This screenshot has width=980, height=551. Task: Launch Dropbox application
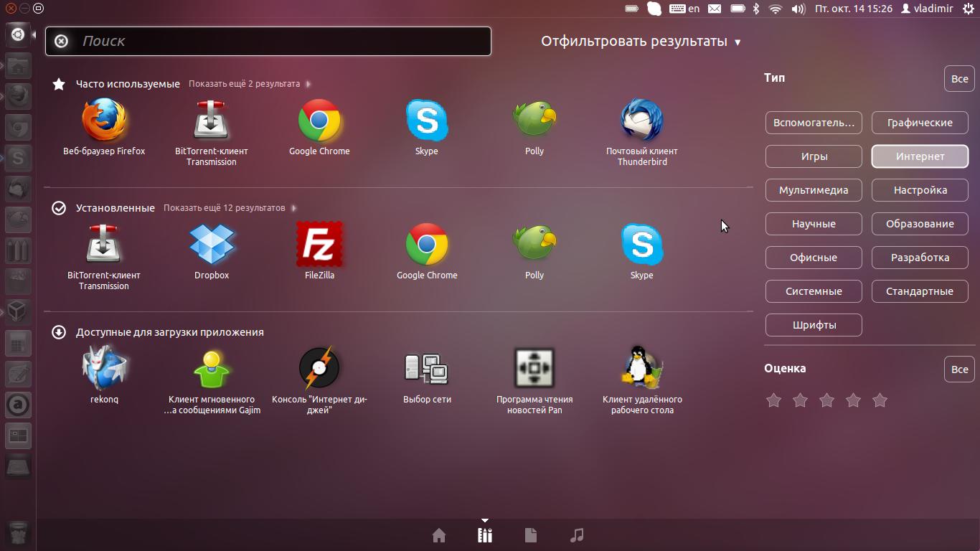coord(212,252)
